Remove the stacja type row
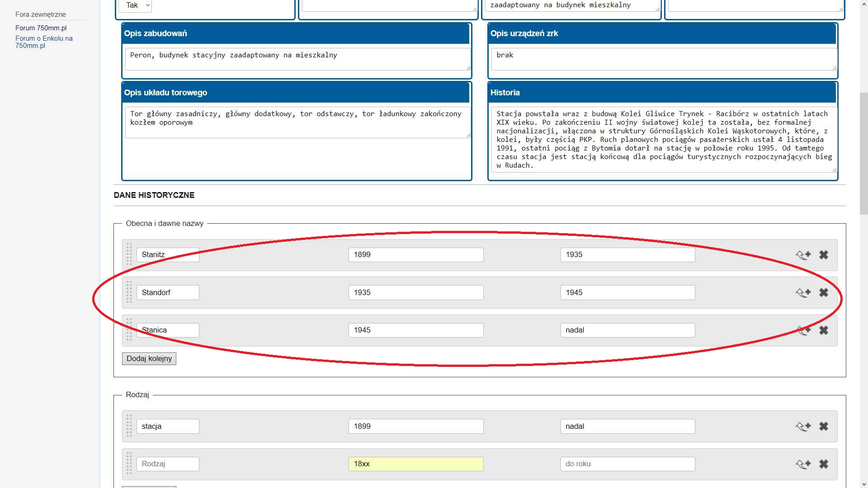The height and width of the screenshot is (488, 868). click(x=824, y=427)
